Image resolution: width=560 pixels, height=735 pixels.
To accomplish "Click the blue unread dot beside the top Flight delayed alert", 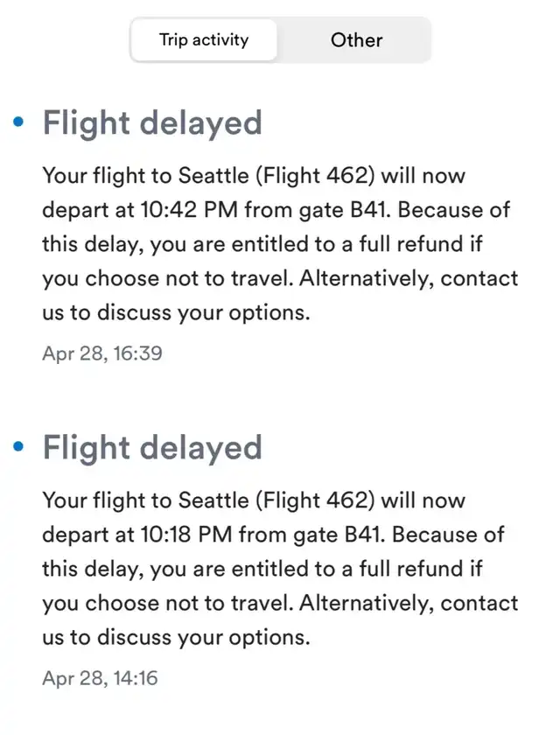I will pos(19,122).
